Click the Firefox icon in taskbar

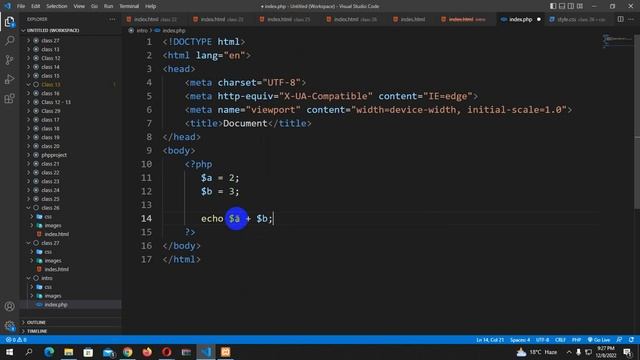[147, 352]
